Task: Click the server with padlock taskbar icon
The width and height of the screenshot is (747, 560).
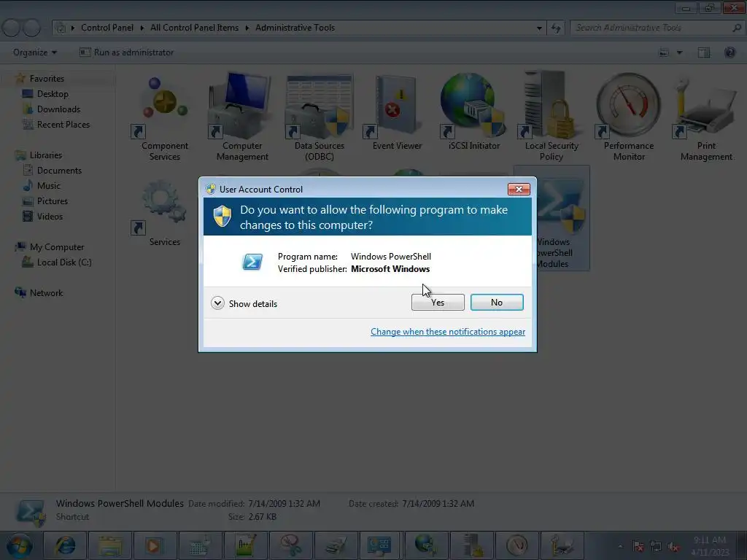Action: click(x=472, y=545)
